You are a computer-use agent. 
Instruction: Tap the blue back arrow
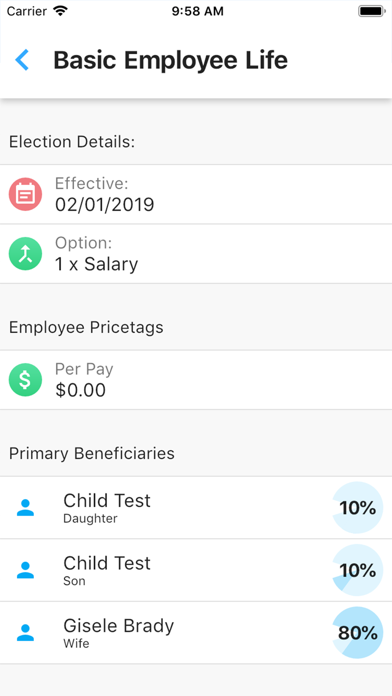[x=22, y=60]
